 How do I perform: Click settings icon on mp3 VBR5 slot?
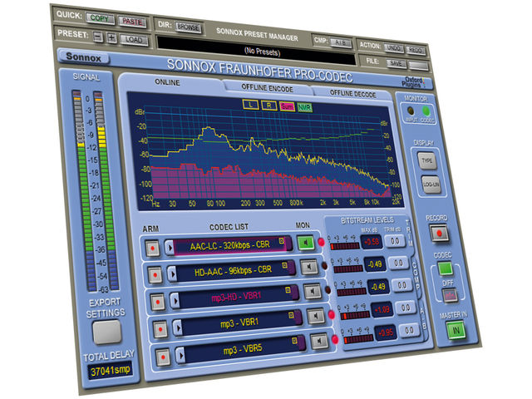pyautogui.click(x=294, y=340)
